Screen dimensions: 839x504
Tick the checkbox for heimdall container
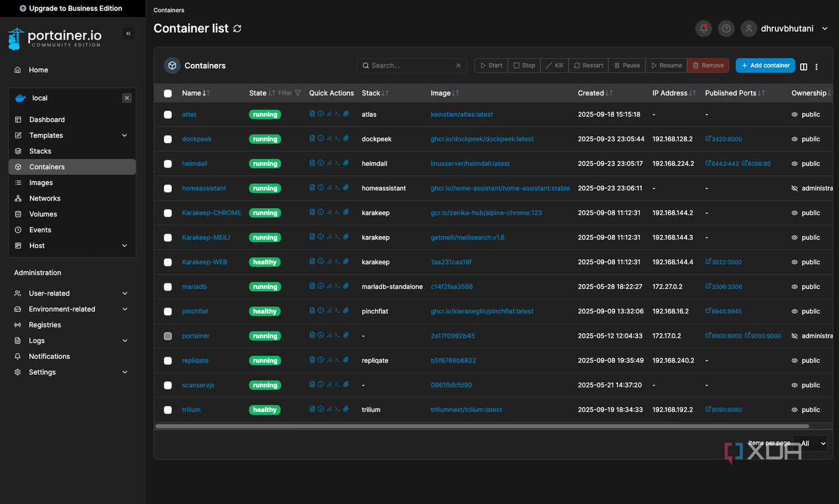pyautogui.click(x=168, y=164)
